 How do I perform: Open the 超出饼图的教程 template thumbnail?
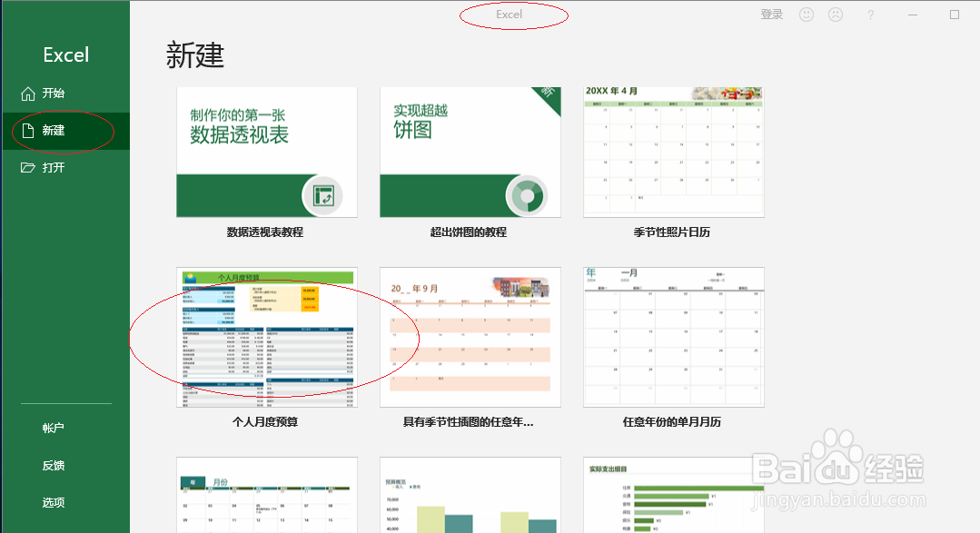click(470, 153)
